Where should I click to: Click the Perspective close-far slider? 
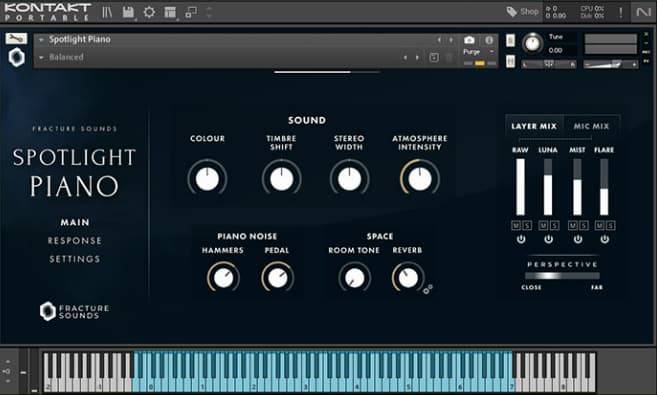(x=562, y=276)
